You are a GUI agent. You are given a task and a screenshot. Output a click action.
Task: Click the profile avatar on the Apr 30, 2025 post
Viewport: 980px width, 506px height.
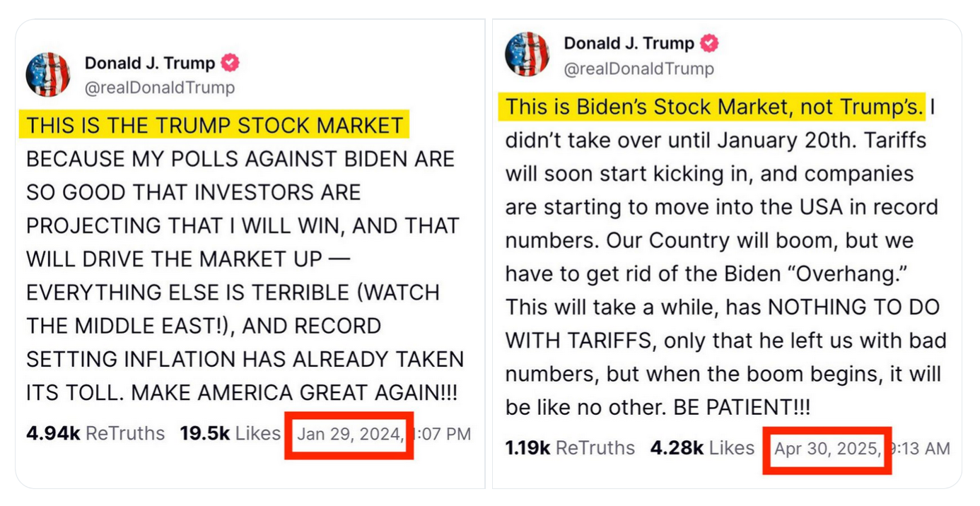(527, 54)
